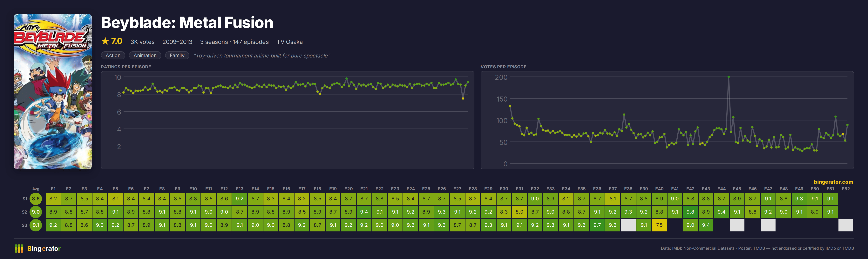Viewport: 868px width, 259px height.
Task: Select the Animation genre tag
Action: tap(145, 55)
